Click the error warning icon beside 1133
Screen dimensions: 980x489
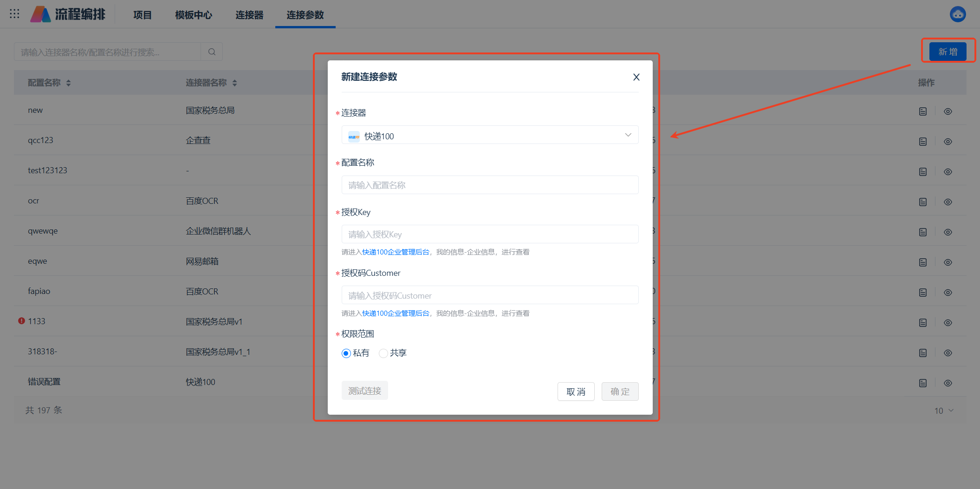[21, 321]
